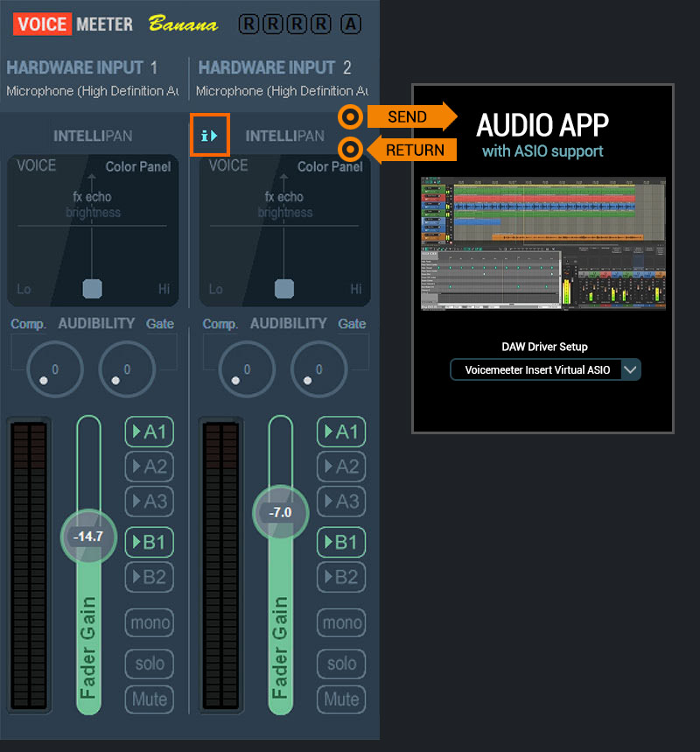Click the AUDIO APP heading
Viewport: 700px width, 752px height.
point(542,125)
